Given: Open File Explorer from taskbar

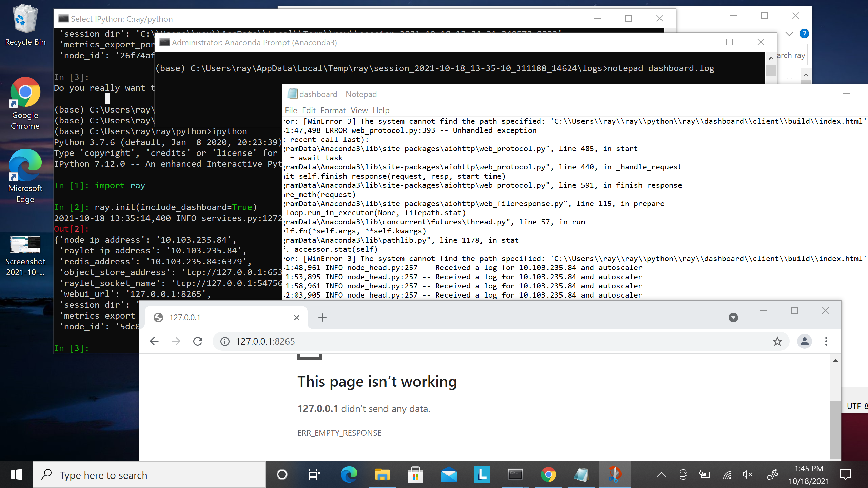Looking at the screenshot, I should click(x=382, y=475).
